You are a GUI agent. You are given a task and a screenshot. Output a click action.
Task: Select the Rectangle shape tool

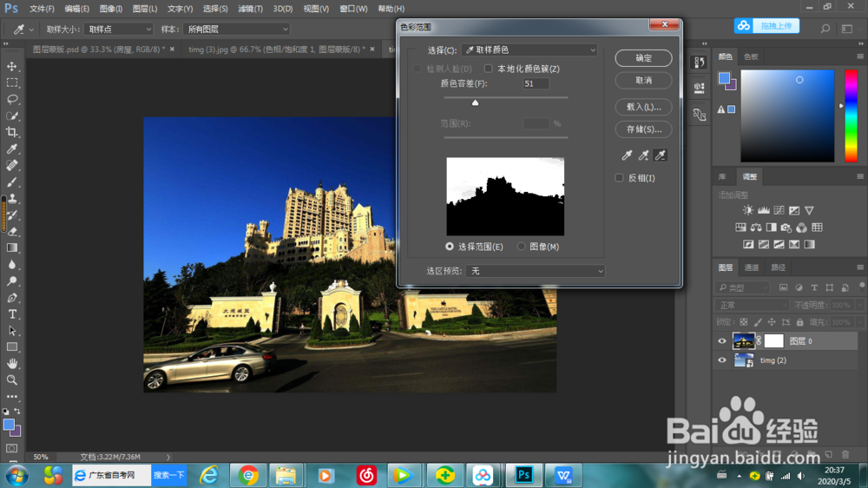point(11,347)
